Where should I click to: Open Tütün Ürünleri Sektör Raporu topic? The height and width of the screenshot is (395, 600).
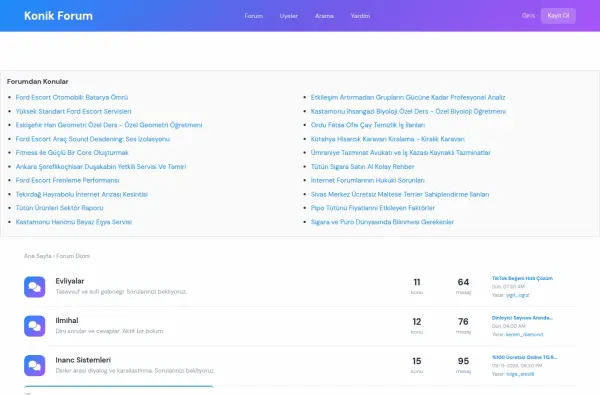(59, 208)
